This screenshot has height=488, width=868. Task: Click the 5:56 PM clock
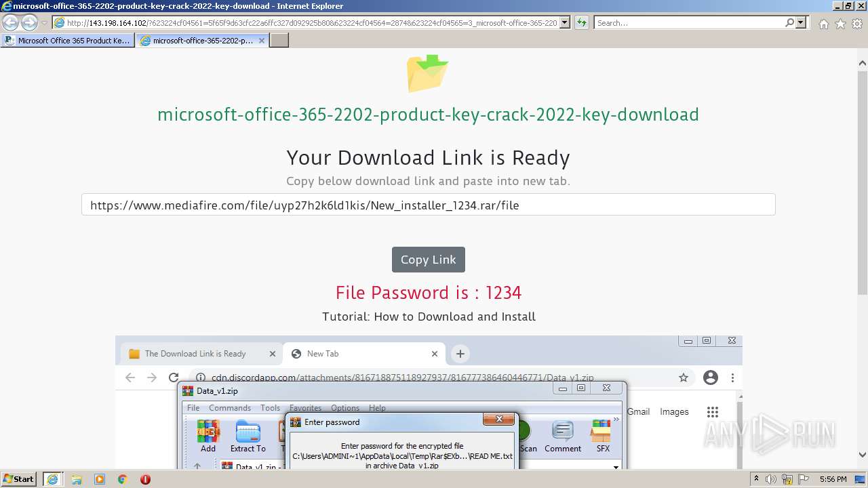point(833,479)
